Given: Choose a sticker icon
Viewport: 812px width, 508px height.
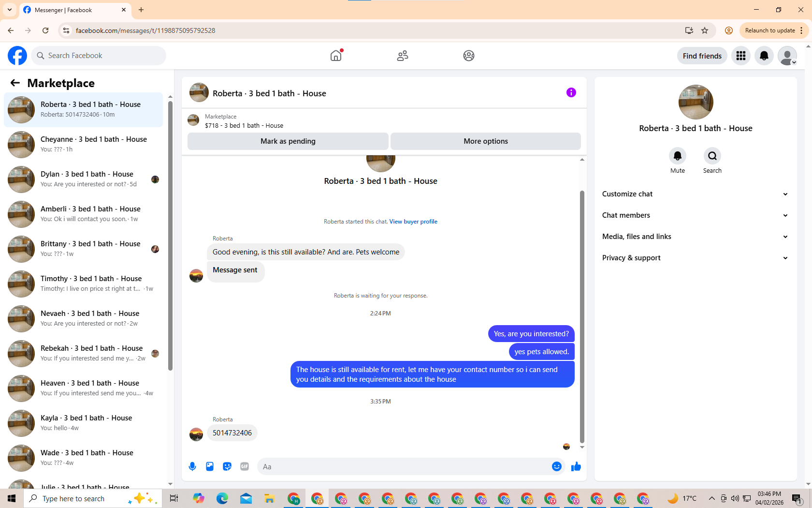Looking at the screenshot, I should click(x=227, y=466).
